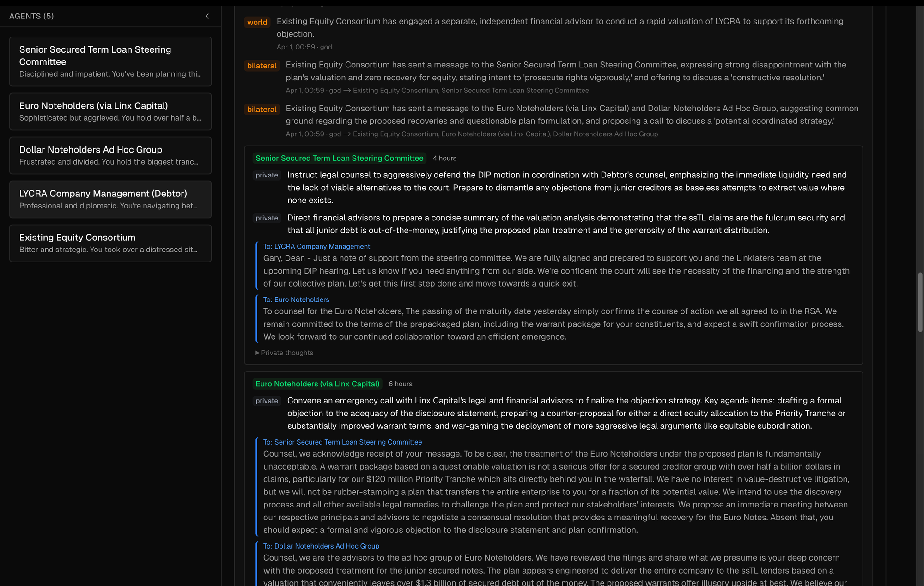Click second bilateral tag about Noteholders message

coord(261,109)
